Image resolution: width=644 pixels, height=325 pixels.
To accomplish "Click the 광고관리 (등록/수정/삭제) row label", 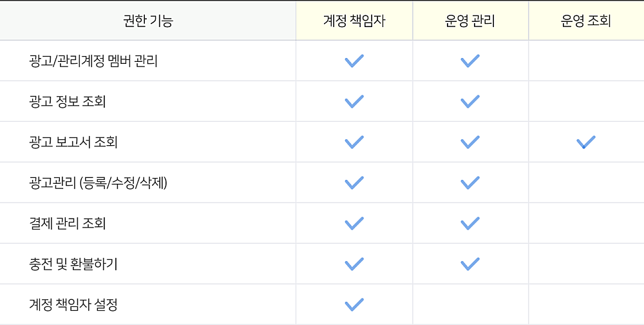I will (98, 182).
